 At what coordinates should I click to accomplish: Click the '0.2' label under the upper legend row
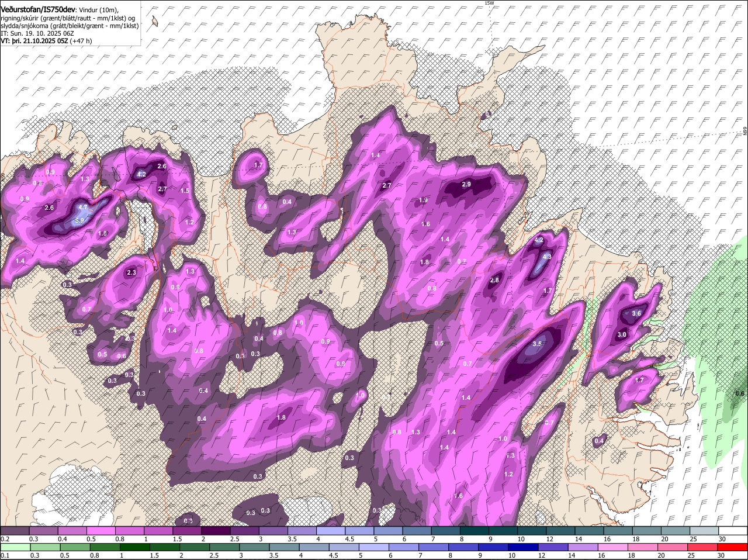point(5,538)
